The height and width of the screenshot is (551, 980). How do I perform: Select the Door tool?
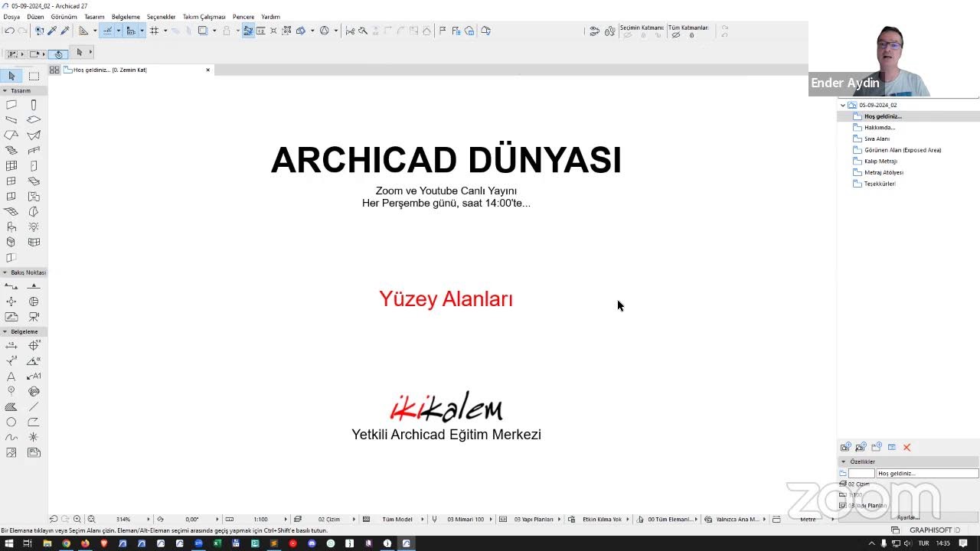click(x=34, y=166)
